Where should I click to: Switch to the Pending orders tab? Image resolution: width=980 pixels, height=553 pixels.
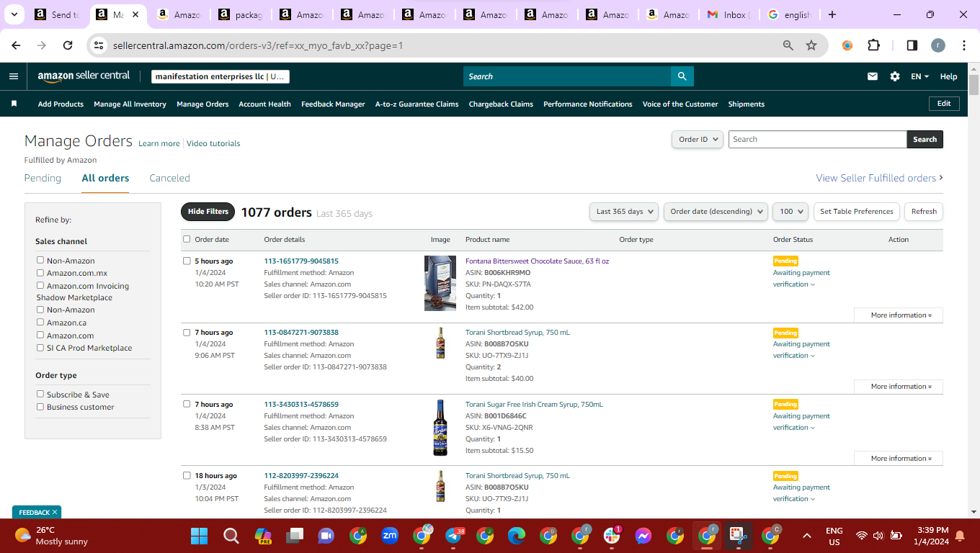click(x=43, y=178)
